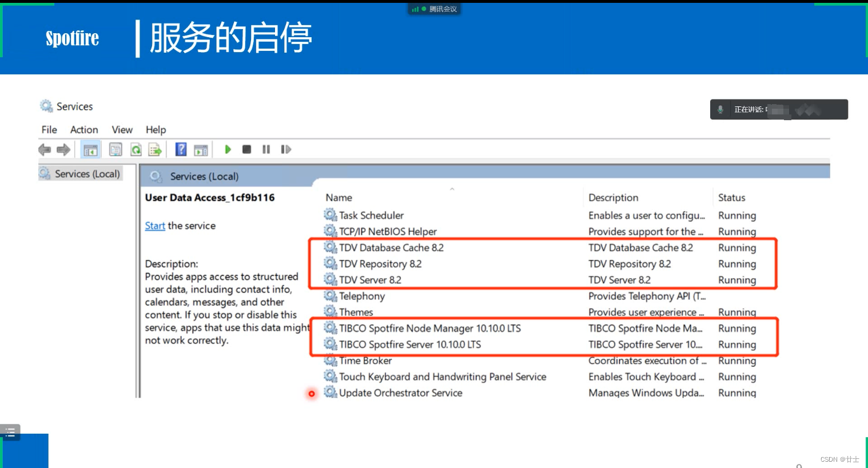Select the Telephony service row

[x=540, y=296]
